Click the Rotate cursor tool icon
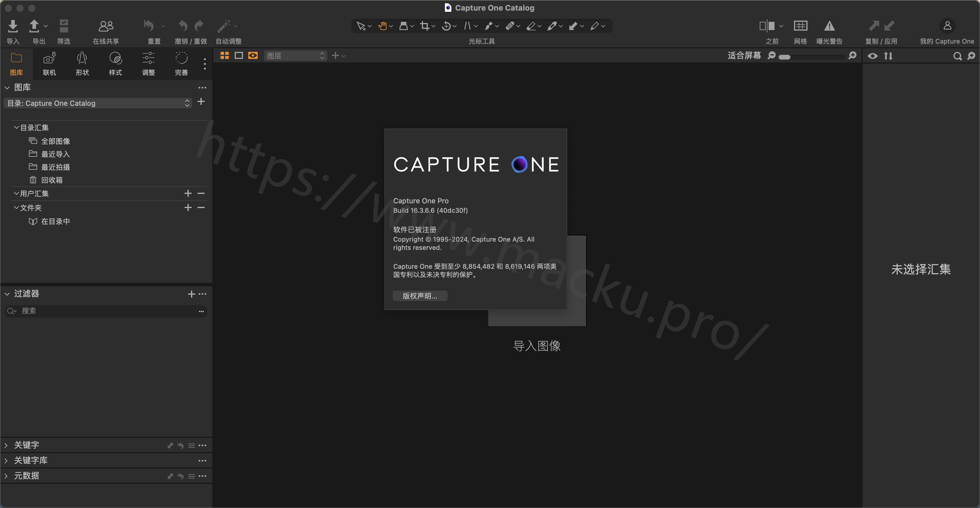Viewport: 980px width, 508px height. (x=446, y=26)
